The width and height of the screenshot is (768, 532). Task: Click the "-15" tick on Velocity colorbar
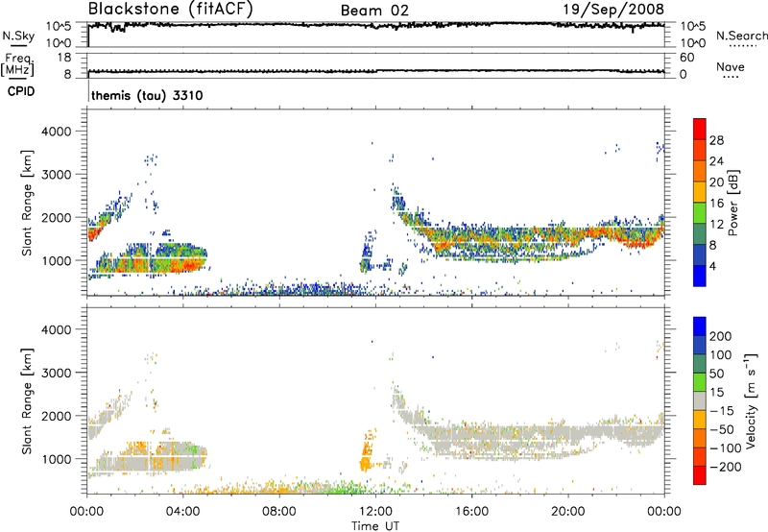pos(722,411)
